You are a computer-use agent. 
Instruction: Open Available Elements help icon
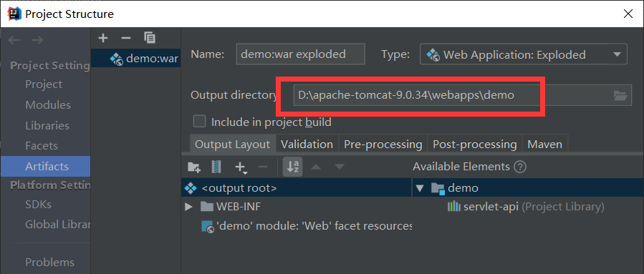[520, 167]
